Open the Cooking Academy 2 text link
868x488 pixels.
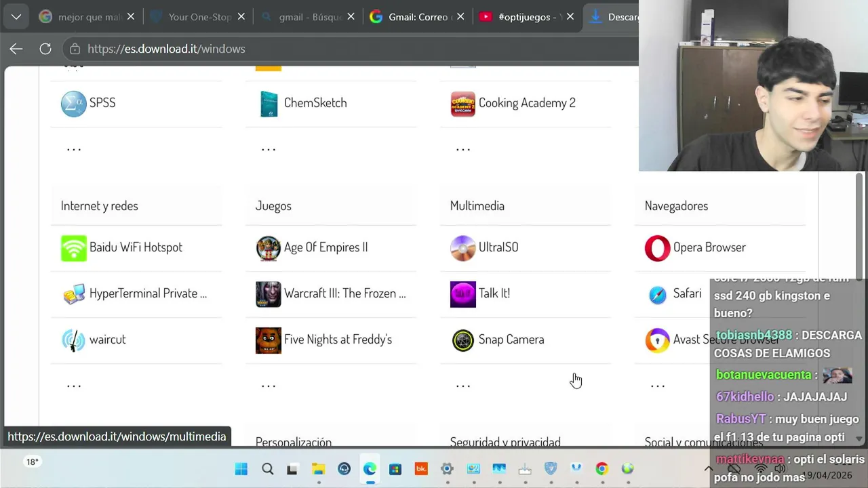(527, 103)
